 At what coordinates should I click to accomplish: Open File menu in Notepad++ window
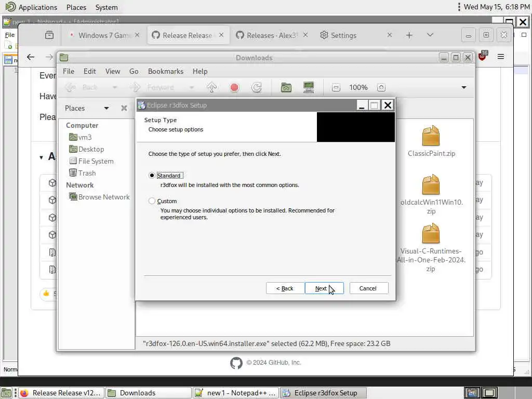tap(9, 35)
